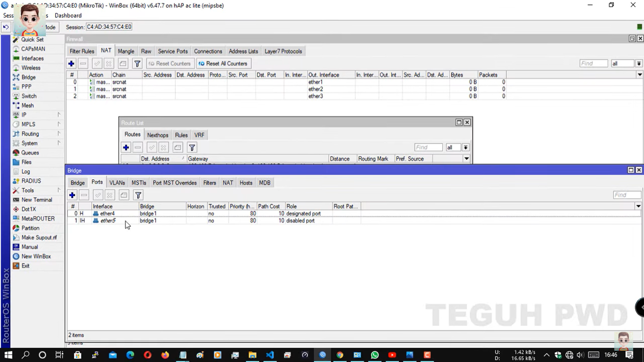
Task: Click Reset All Counters button
Action: coord(223,64)
